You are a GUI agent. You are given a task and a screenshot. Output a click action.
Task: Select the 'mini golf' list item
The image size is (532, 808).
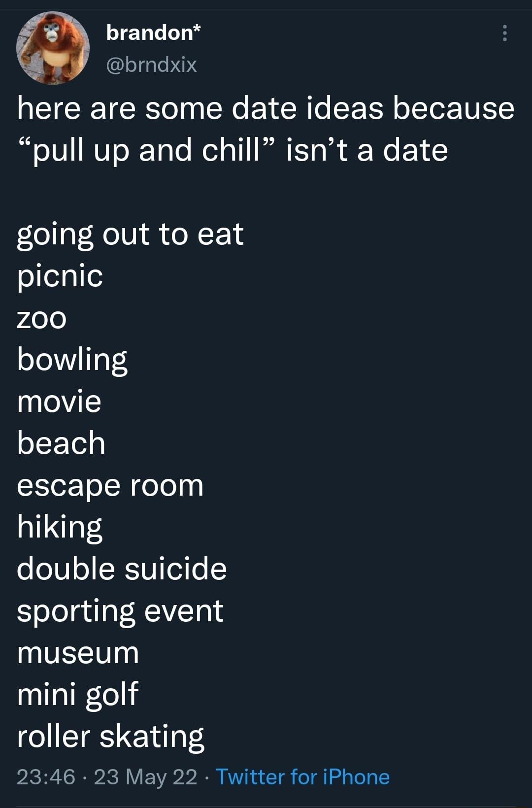click(77, 694)
